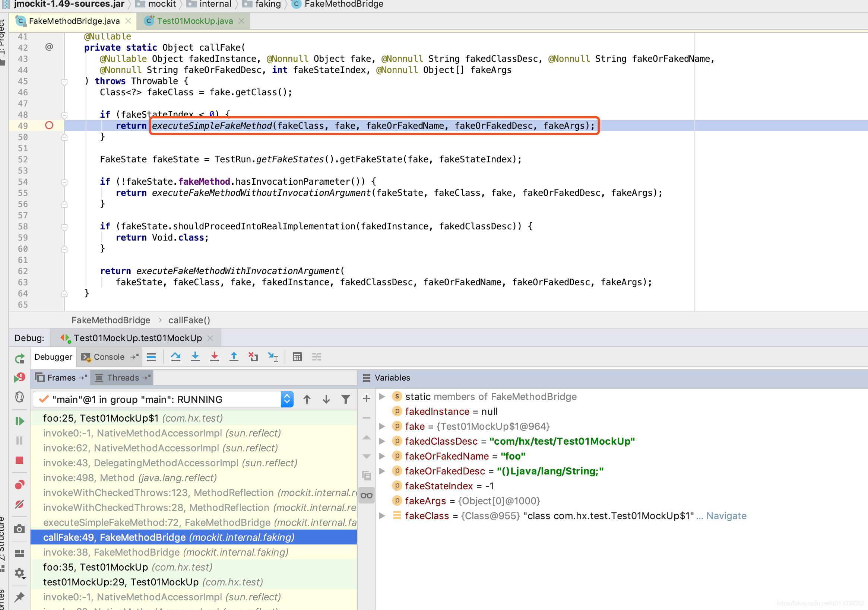Click the View Breakpoints icon
This screenshot has width=868, height=610.
coord(19,484)
